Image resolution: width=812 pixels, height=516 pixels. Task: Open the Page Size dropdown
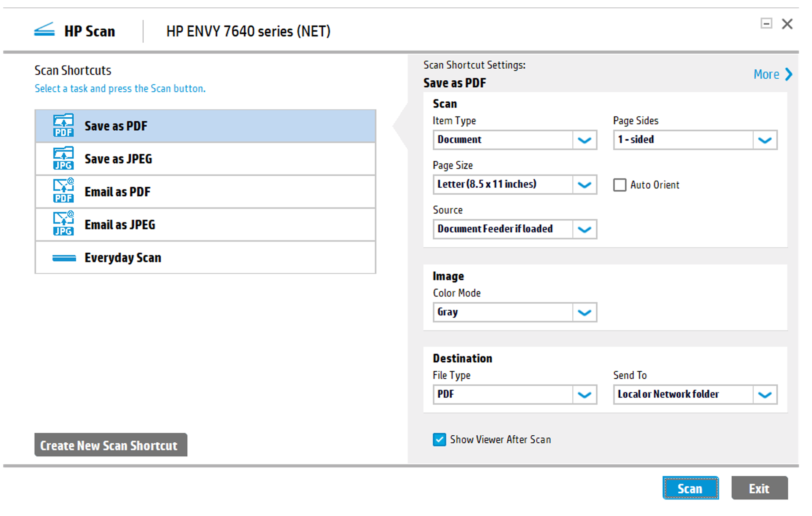point(515,185)
